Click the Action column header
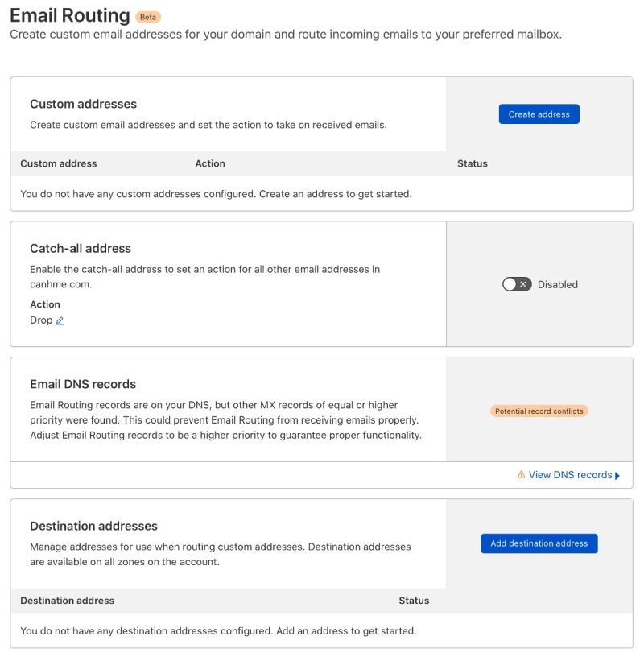The height and width of the screenshot is (657, 644). click(210, 163)
